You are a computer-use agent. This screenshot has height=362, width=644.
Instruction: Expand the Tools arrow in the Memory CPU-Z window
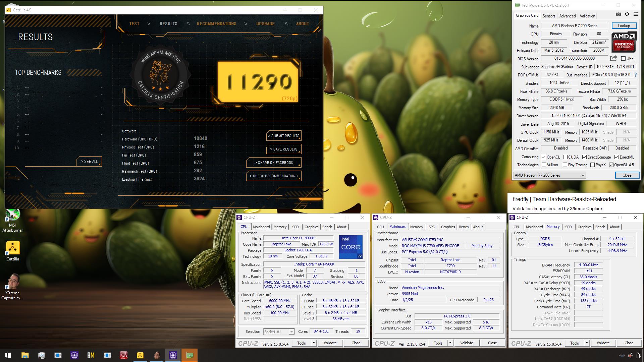click(x=587, y=343)
